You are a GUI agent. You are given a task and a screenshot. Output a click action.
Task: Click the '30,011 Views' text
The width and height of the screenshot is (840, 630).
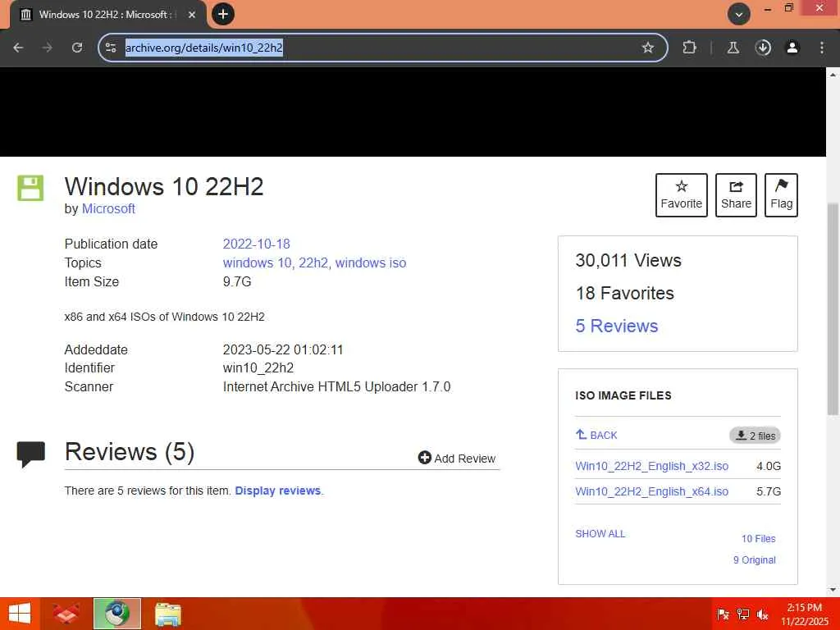pyautogui.click(x=628, y=260)
